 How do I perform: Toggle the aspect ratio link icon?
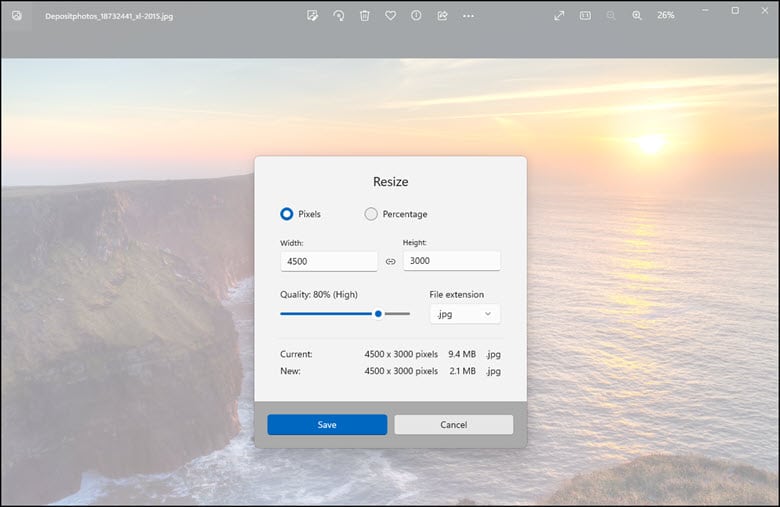click(x=390, y=261)
